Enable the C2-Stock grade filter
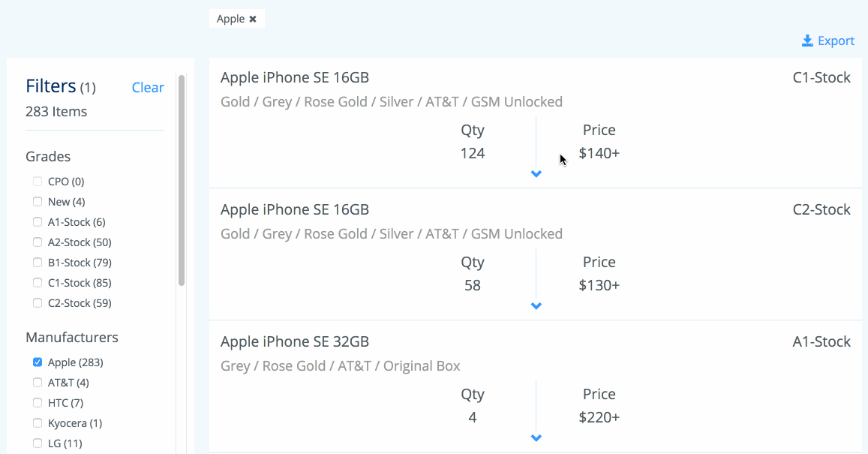Image resolution: width=868 pixels, height=454 pixels. (38, 303)
